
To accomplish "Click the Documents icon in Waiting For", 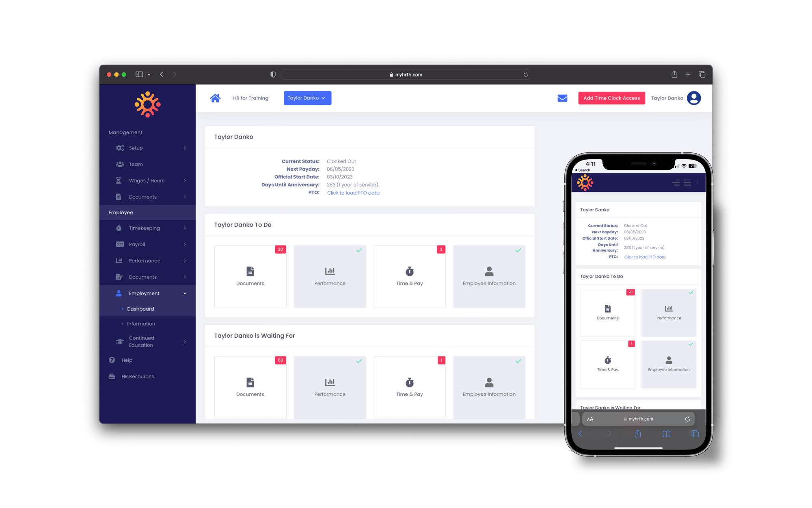I will coord(250,382).
